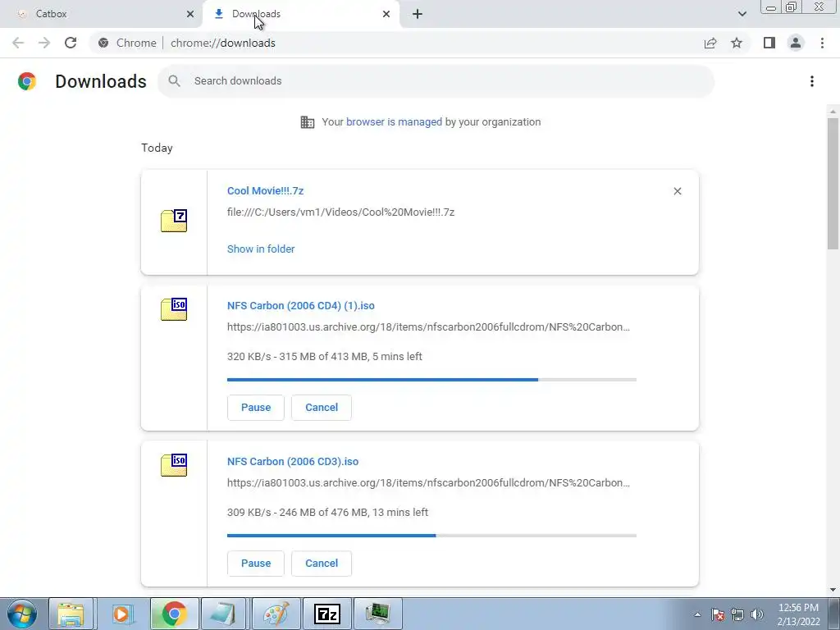
Task: Click the NFS Carbon (2006 CD3).iso link
Action: point(293,462)
